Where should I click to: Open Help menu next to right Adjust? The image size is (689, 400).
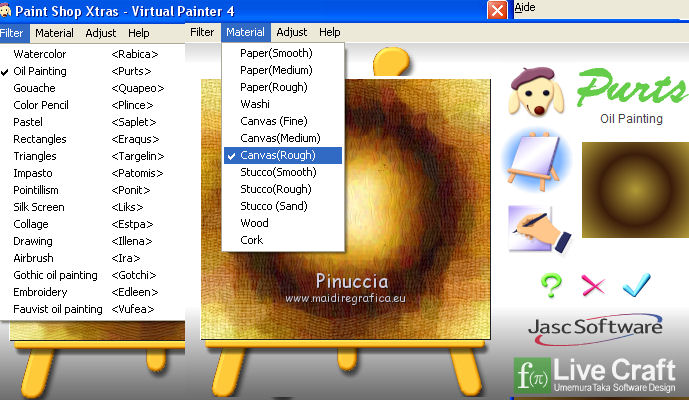click(330, 32)
